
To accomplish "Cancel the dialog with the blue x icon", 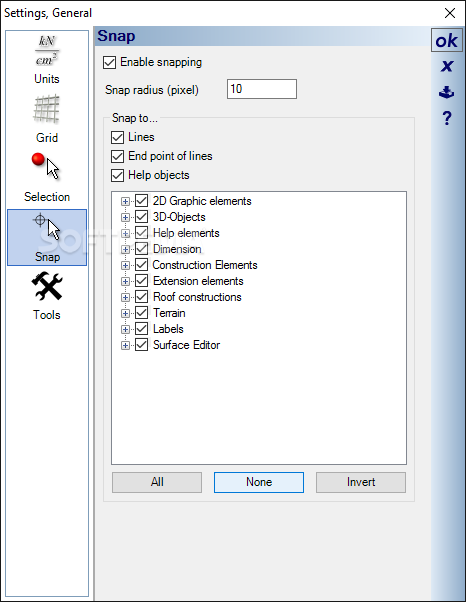I will pyautogui.click(x=446, y=66).
